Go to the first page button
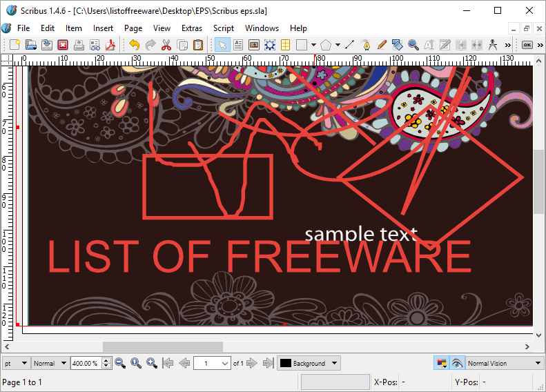This screenshot has height=392, width=546. click(168, 363)
